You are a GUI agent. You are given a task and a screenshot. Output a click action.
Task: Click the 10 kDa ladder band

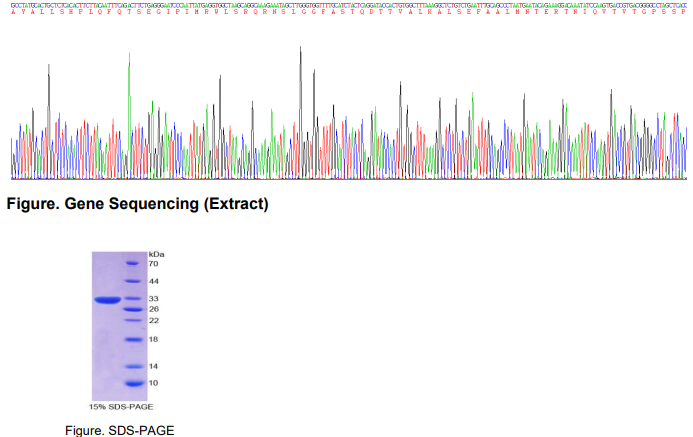tap(135, 383)
